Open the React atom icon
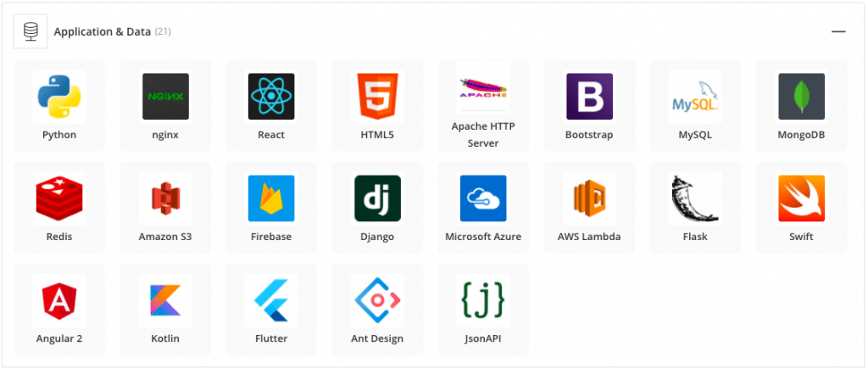Screen dimensions: 868x369 [271, 97]
